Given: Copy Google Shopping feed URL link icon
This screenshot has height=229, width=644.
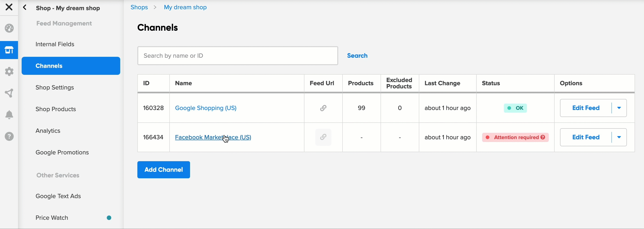Looking at the screenshot, I should pos(323,108).
